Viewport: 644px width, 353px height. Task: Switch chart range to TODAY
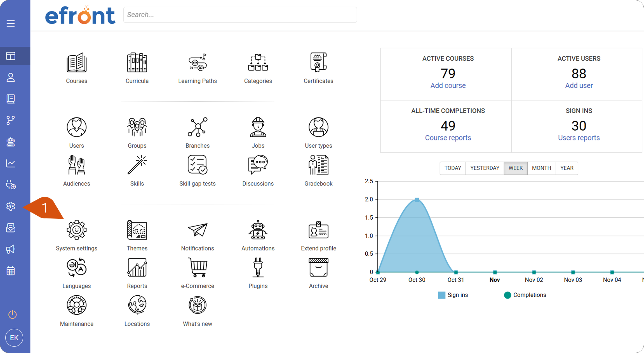pyautogui.click(x=453, y=168)
